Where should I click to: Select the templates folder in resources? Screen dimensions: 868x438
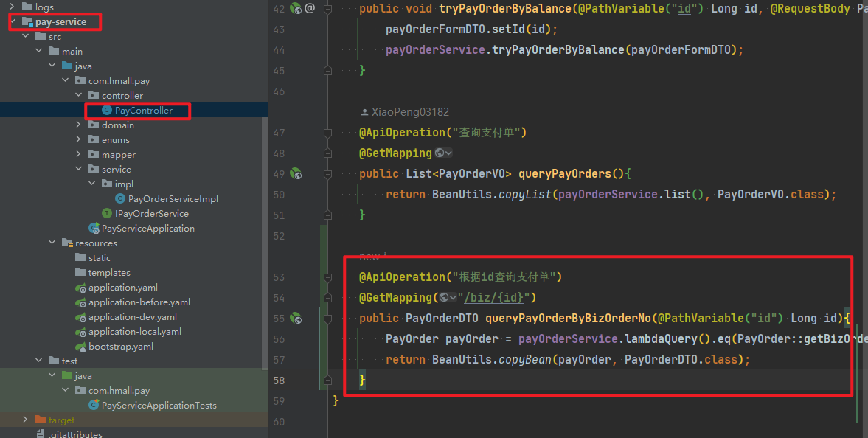[x=108, y=273]
